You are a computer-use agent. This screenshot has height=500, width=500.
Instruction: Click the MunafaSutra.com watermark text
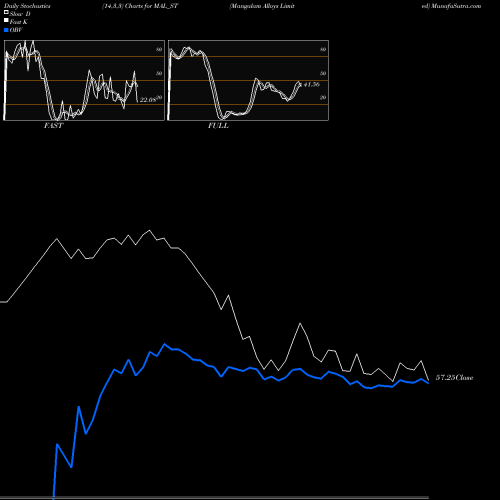tap(456, 6)
